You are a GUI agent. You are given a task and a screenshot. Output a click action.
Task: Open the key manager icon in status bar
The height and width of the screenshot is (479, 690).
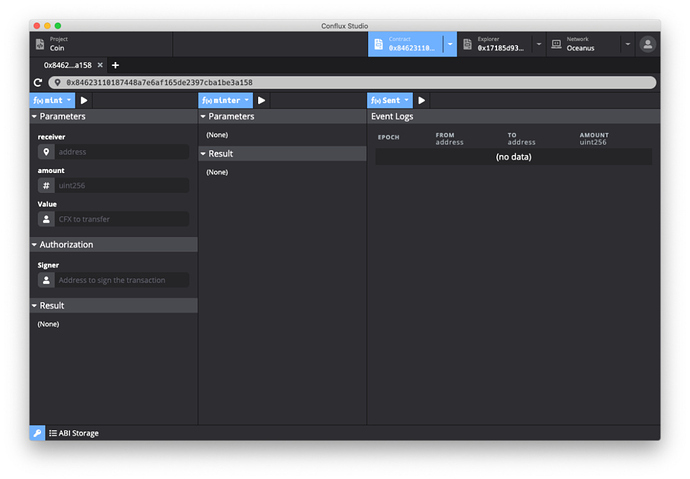tap(37, 433)
